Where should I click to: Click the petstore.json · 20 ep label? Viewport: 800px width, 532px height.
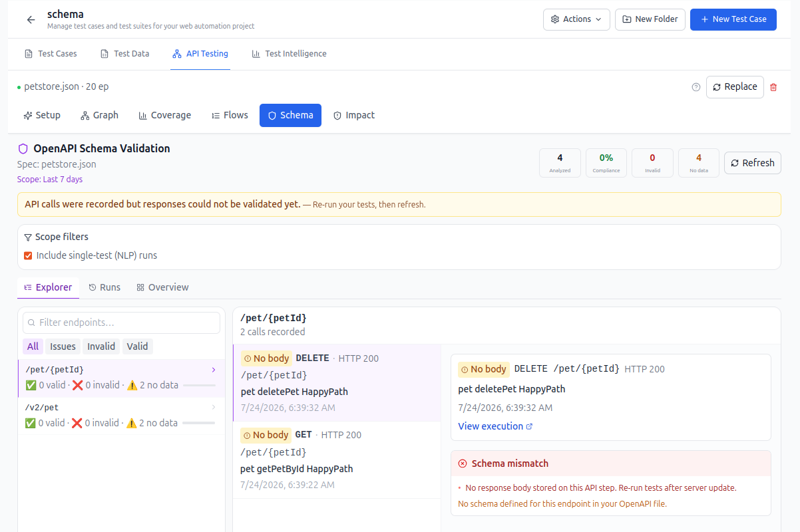point(66,86)
